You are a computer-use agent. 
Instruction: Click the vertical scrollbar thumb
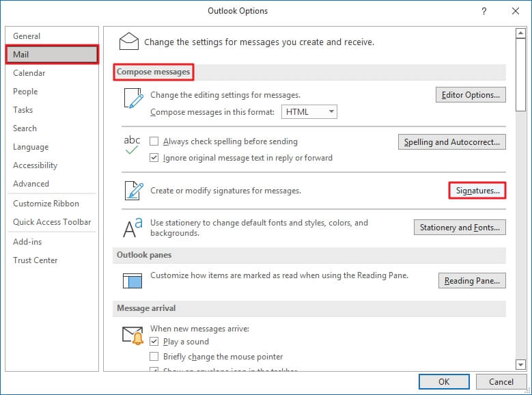520,74
